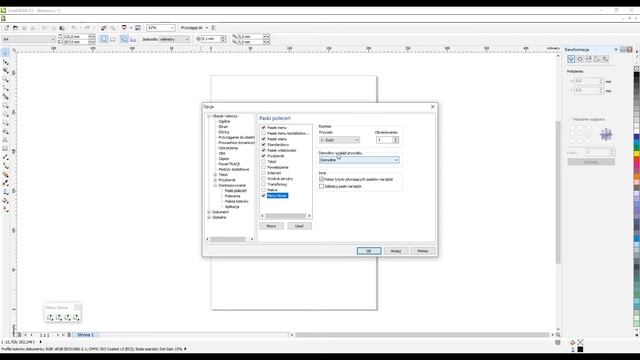Viewport: 640px width, 360px height.
Task: Set portrait page orientation in the property bar
Action: click(104, 39)
